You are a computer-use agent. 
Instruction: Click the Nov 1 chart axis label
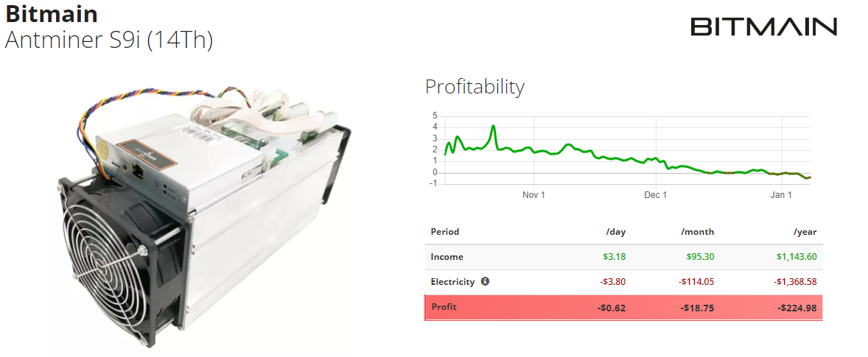click(533, 195)
